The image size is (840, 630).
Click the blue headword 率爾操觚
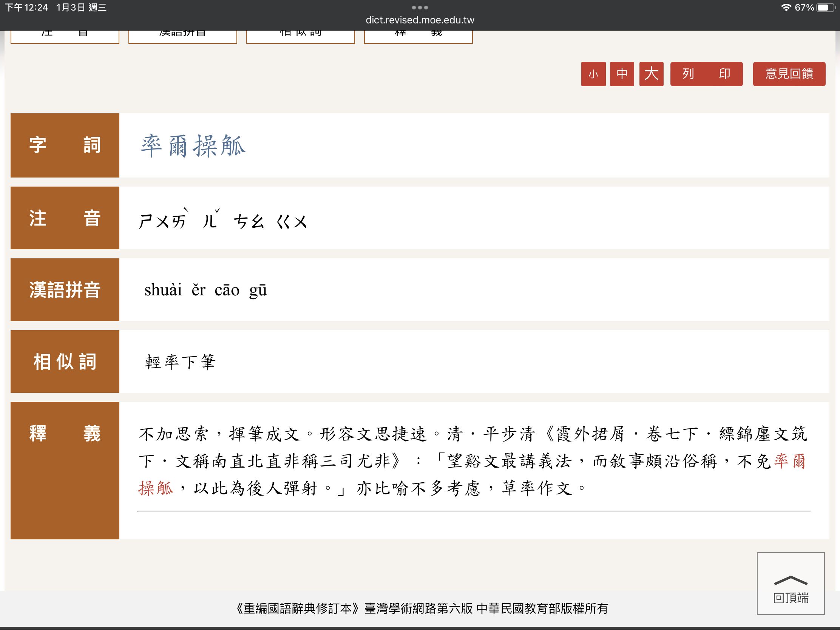(x=193, y=146)
